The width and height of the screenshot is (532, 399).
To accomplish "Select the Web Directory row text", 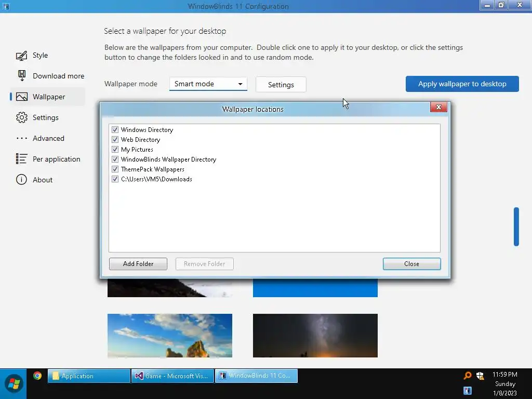I will coord(140,139).
